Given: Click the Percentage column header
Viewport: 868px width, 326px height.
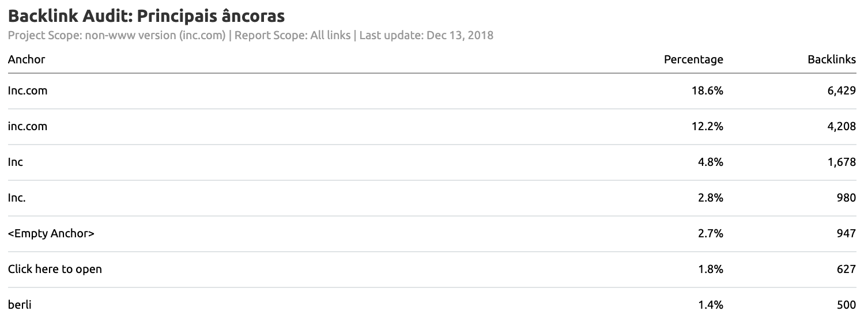Looking at the screenshot, I should [x=693, y=59].
